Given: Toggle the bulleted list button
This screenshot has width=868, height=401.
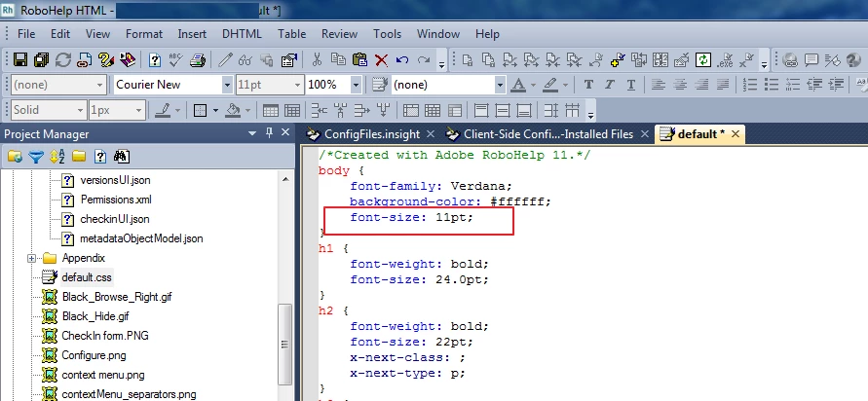Looking at the screenshot, I should (x=772, y=85).
